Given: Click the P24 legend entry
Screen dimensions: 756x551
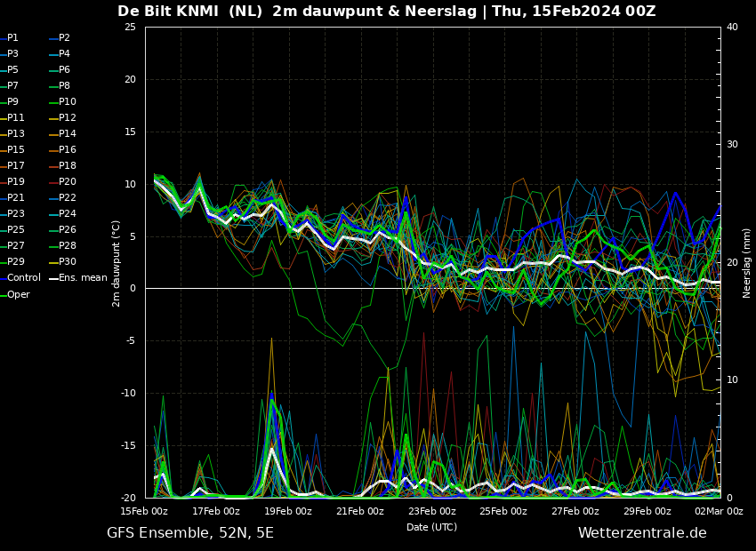Looking at the screenshot, I should (x=62, y=213).
